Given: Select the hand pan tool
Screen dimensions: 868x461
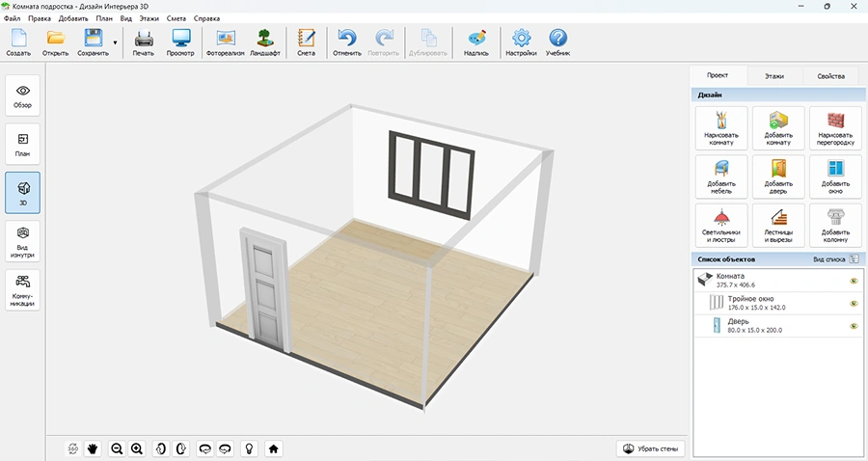Looking at the screenshot, I should 94,448.
